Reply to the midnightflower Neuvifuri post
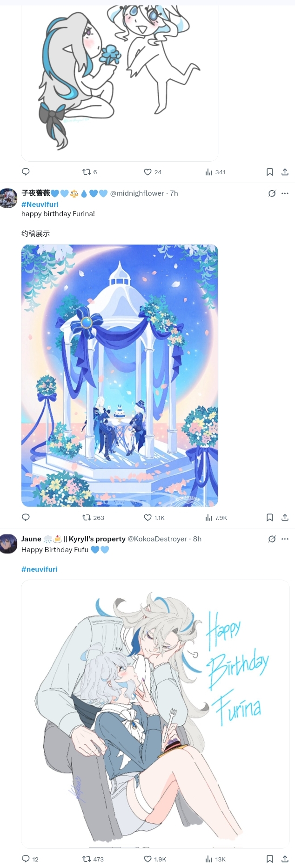Viewport: 295px width, 868px height. (x=26, y=517)
